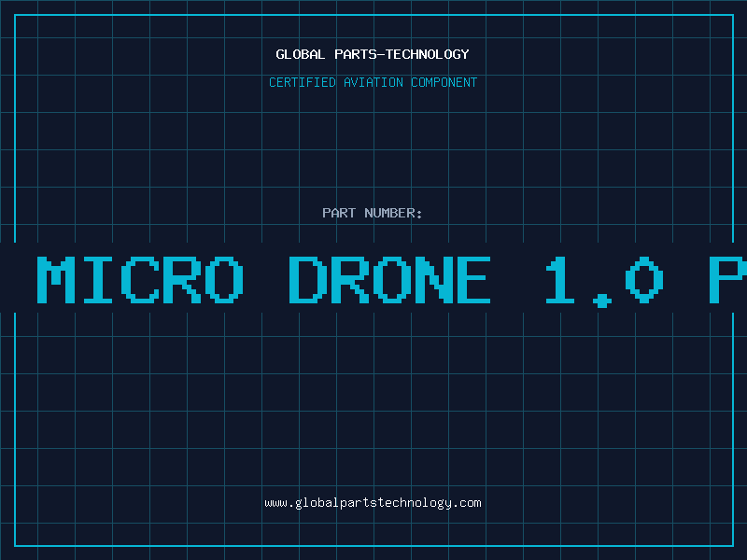Click the word PART in the label
The width and height of the screenshot is (747, 560).
pos(339,213)
